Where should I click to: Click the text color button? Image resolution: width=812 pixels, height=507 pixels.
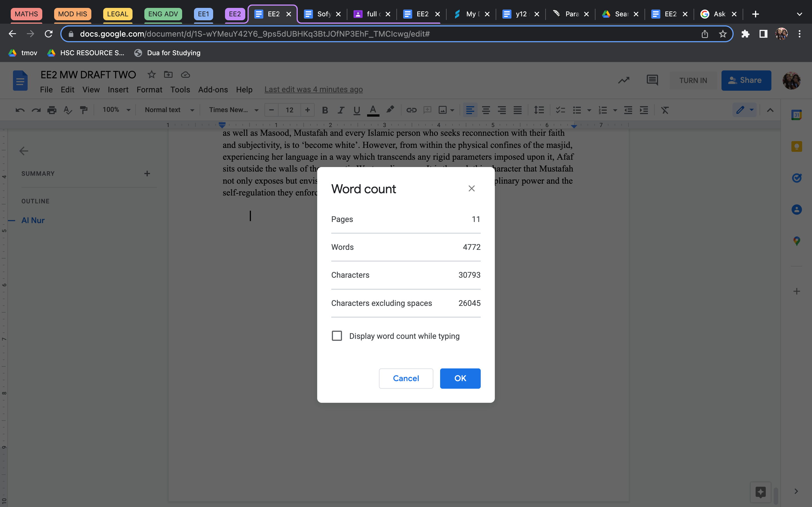pos(373,110)
